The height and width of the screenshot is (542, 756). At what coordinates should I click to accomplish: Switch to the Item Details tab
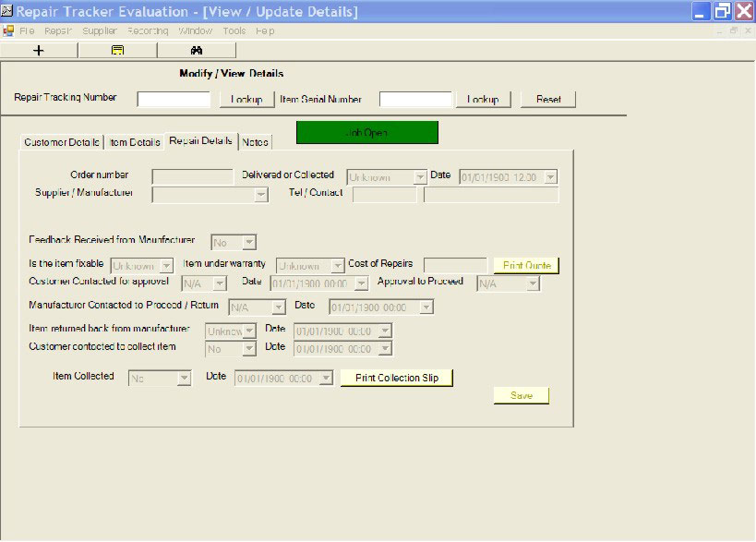135,142
